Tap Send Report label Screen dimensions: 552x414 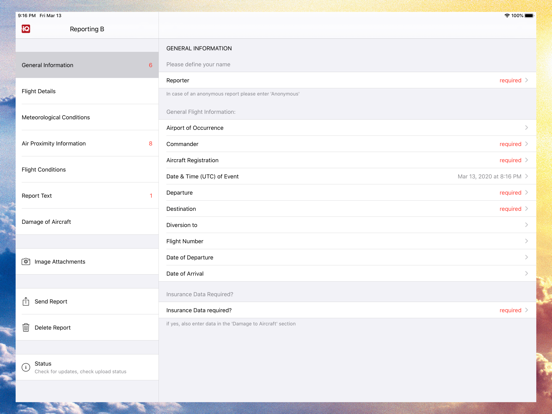51,301
